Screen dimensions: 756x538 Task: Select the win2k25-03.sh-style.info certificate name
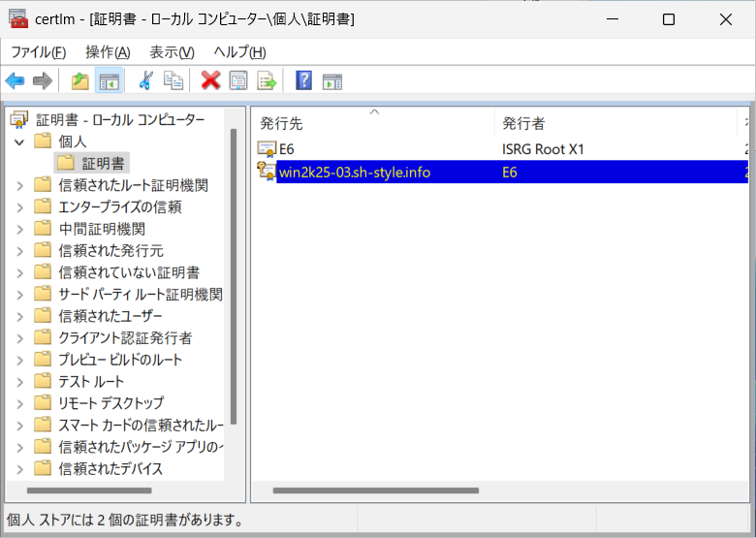pyautogui.click(x=355, y=173)
